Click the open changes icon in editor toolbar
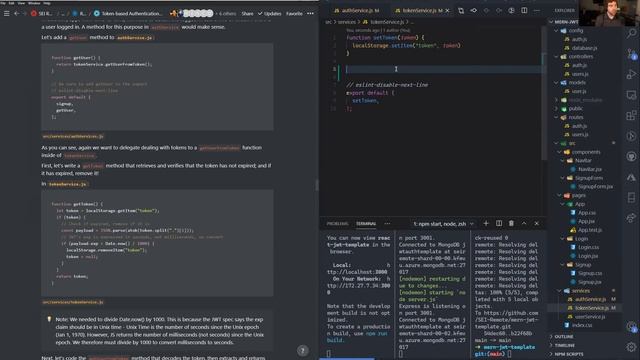Viewport: 640px width, 360px height. [461, 11]
